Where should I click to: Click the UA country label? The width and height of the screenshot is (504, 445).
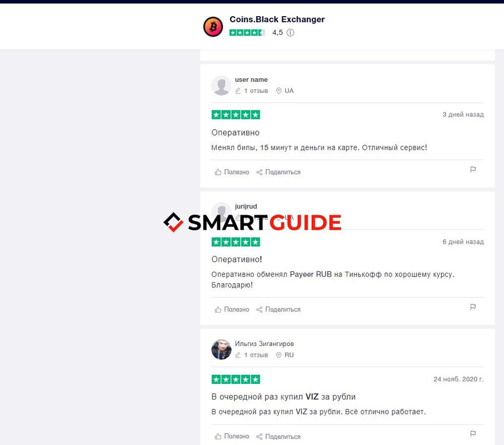point(289,91)
